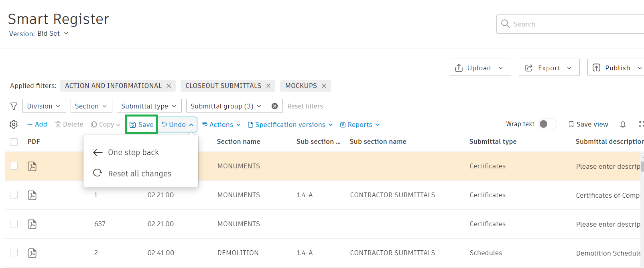Expand the Division filter dropdown

click(44, 106)
